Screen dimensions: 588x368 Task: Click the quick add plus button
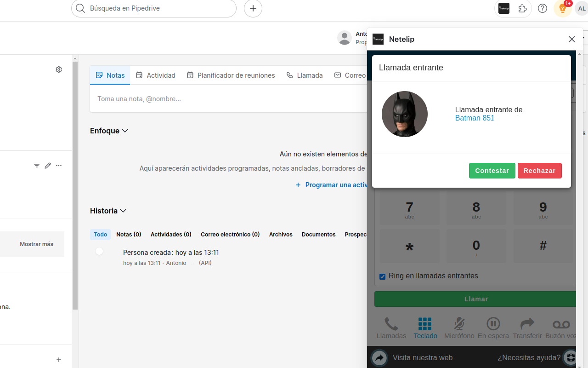(x=253, y=8)
